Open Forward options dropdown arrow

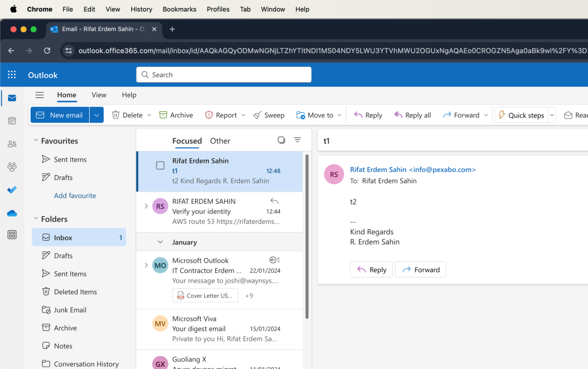point(486,115)
